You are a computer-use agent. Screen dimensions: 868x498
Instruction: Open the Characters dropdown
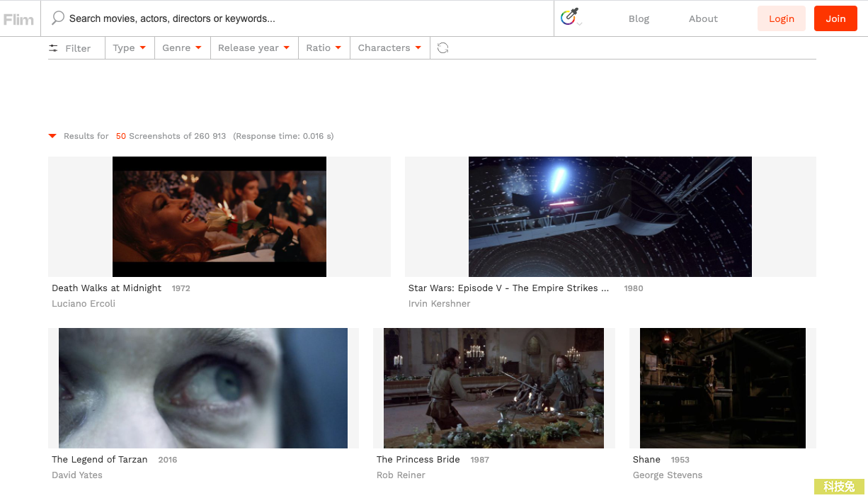tap(389, 48)
